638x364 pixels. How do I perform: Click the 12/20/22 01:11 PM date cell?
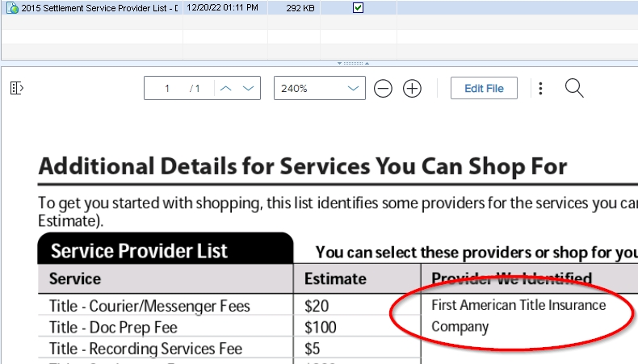tap(222, 8)
